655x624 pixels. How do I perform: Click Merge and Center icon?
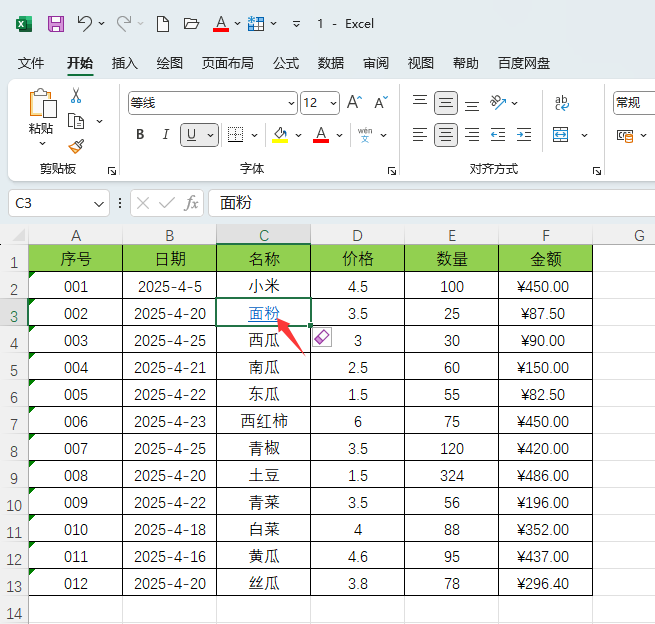pos(560,135)
